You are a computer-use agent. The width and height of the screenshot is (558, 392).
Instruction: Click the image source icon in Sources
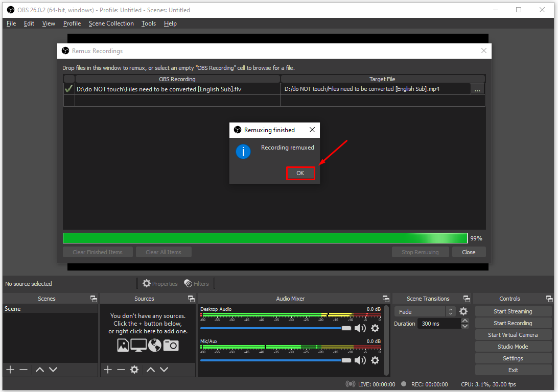pyautogui.click(x=123, y=346)
